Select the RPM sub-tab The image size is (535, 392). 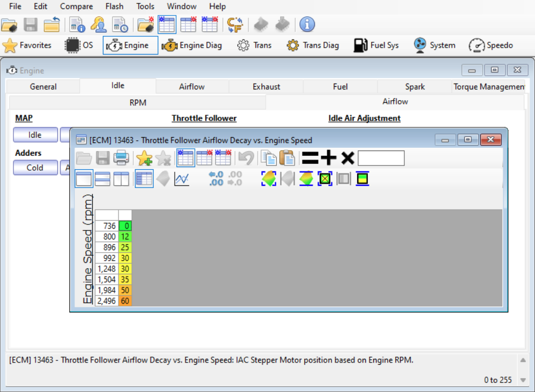click(138, 102)
